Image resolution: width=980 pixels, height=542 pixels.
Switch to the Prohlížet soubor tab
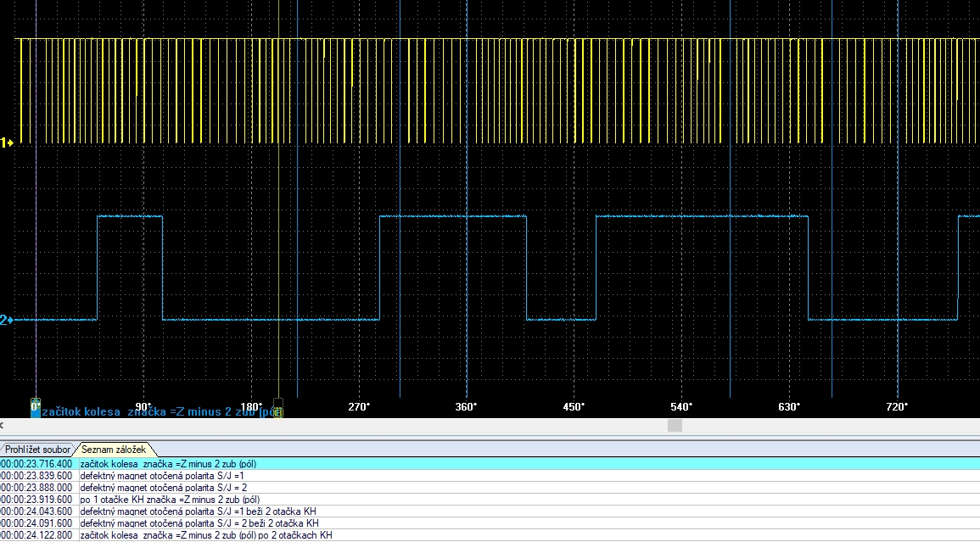click(36, 450)
